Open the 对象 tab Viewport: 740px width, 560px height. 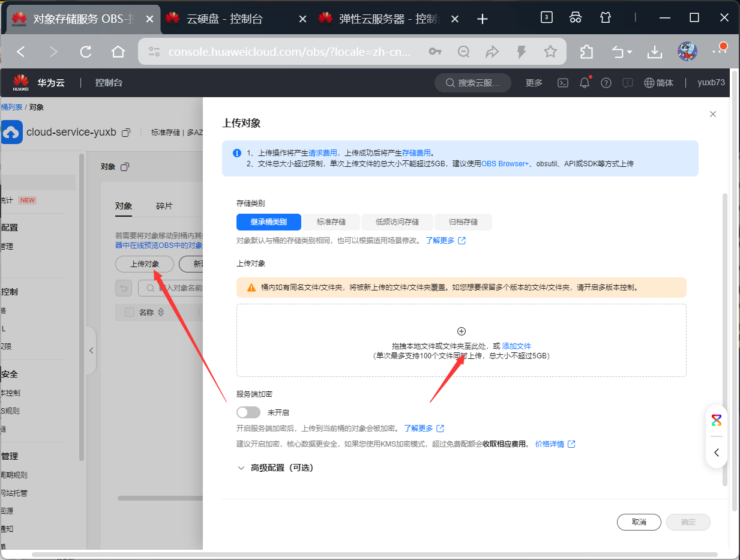124,206
